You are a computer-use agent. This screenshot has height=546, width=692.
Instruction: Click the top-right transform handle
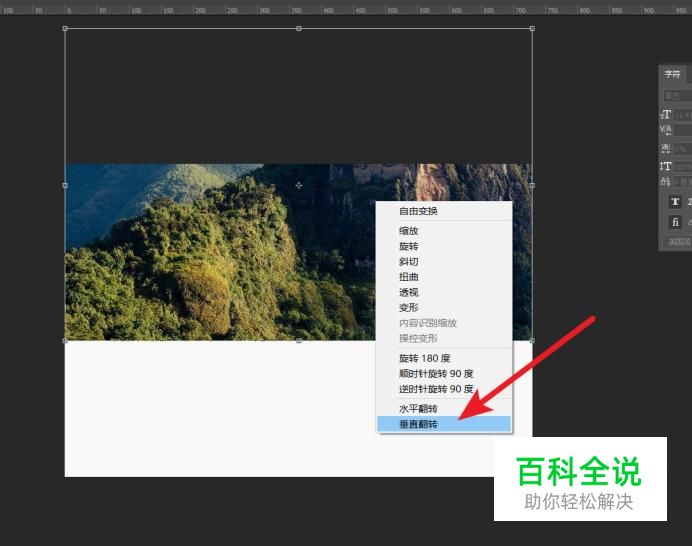532,28
